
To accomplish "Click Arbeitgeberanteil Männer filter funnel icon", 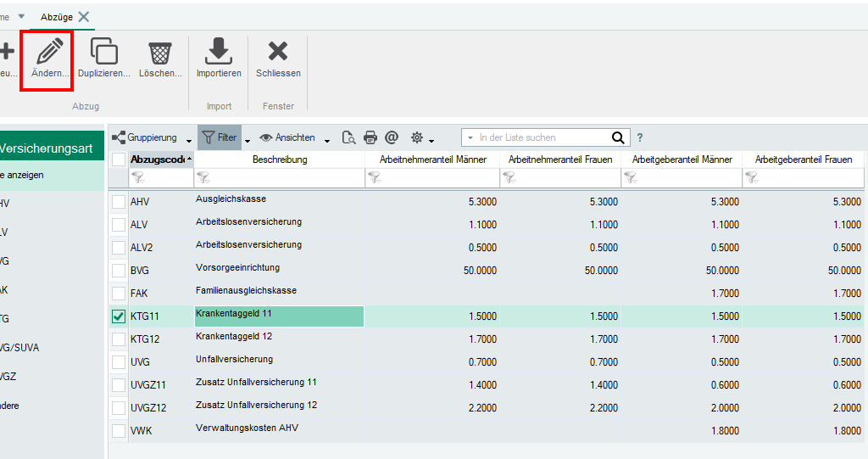I will [x=630, y=178].
